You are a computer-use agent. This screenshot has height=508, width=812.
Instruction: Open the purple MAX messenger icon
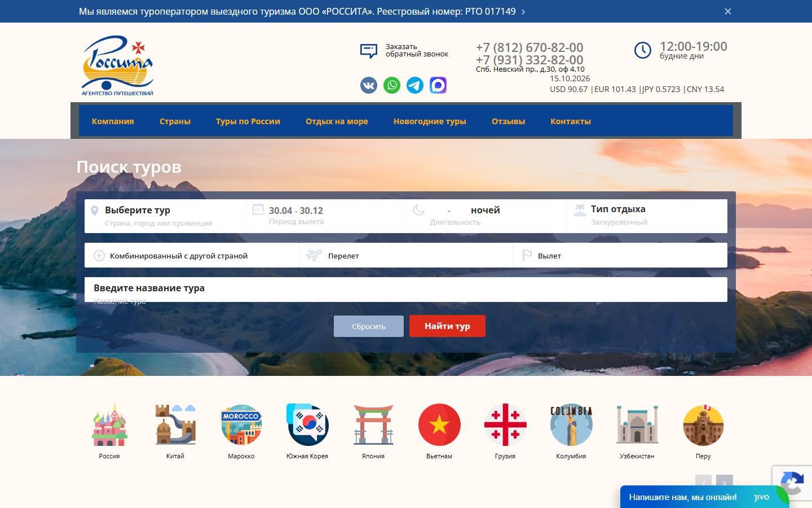[438, 85]
